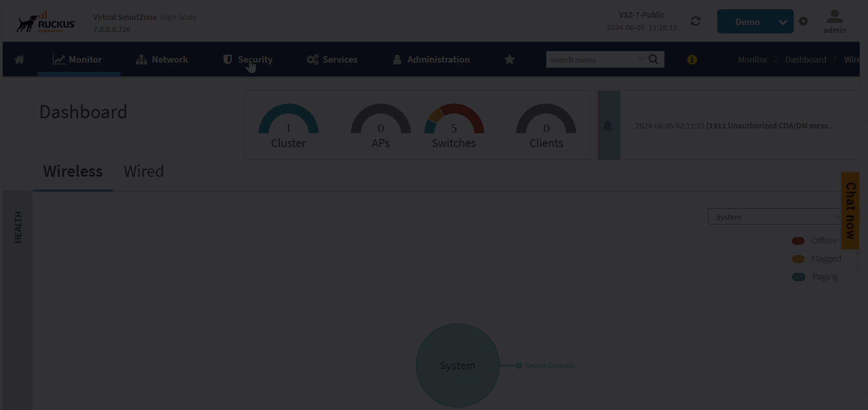
Task: Open the admin user profile icon
Action: coord(835,21)
